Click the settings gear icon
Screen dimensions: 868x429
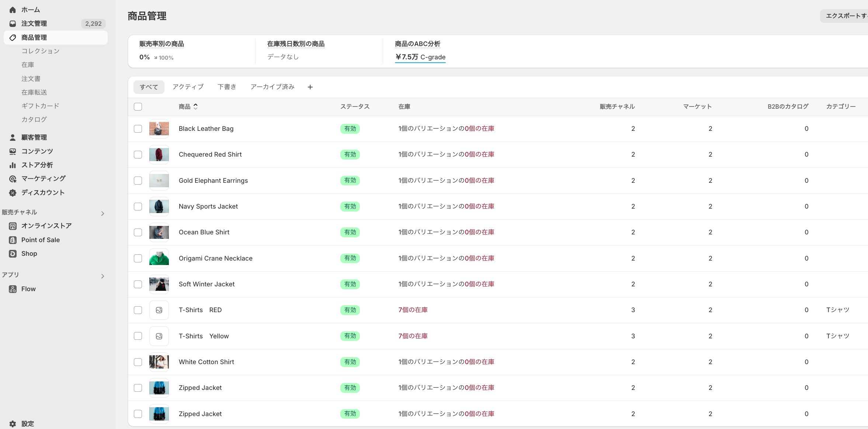pos(13,424)
